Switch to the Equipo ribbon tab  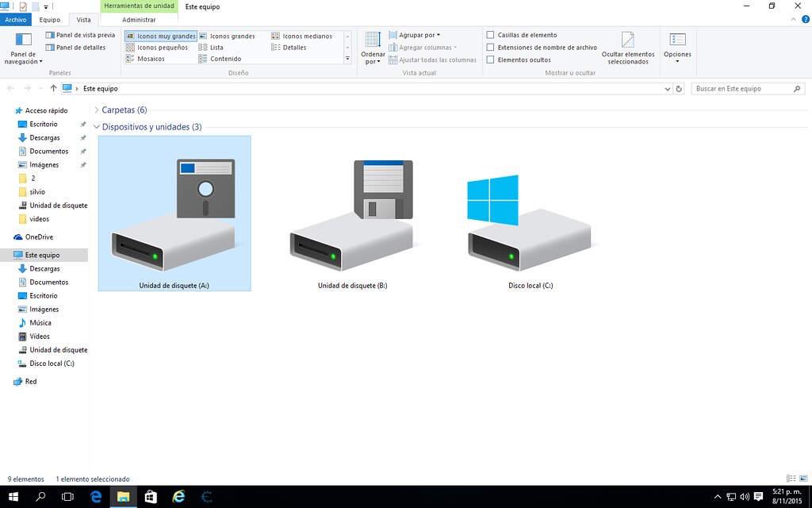50,20
